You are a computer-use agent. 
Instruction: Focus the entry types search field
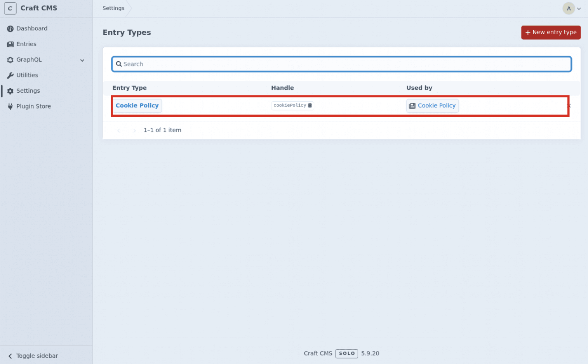[x=341, y=64]
